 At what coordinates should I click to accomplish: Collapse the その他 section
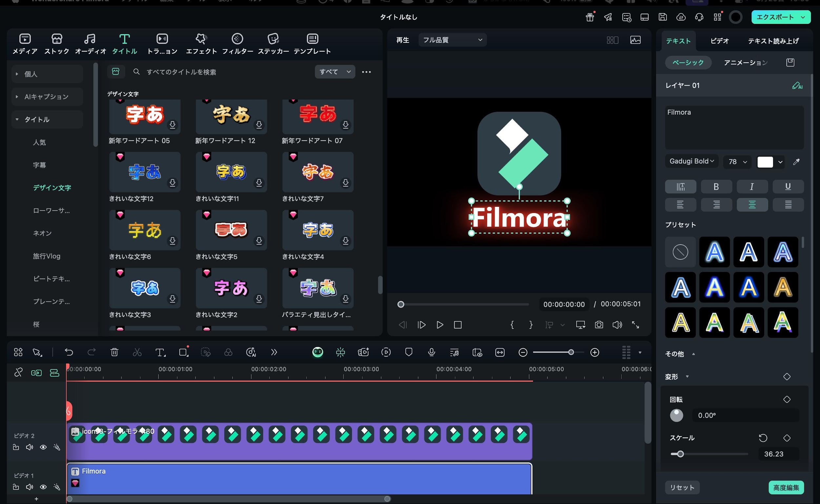click(694, 354)
